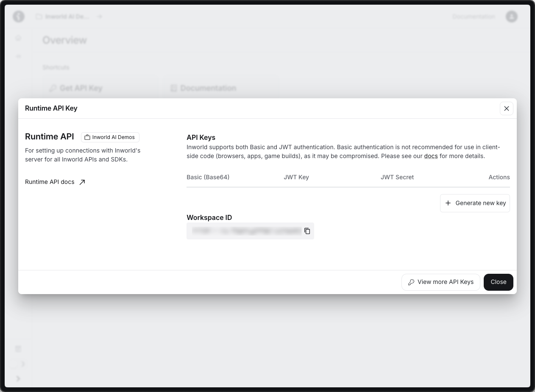Image resolution: width=535 pixels, height=392 pixels.
Task: Click the black Close button
Action: click(x=498, y=282)
